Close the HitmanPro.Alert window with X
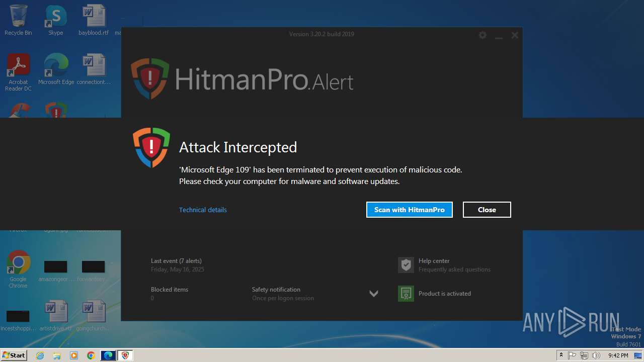The width and height of the screenshot is (644, 362). coord(515,35)
